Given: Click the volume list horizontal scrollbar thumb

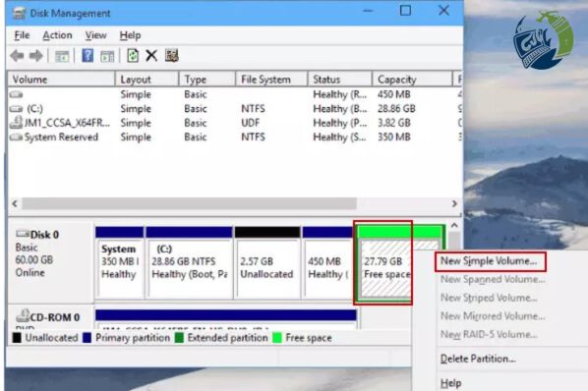Looking at the screenshot, I should click(x=189, y=203).
